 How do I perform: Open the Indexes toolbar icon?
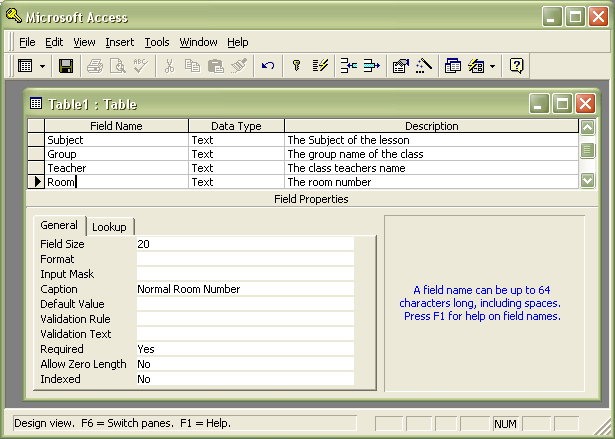(320, 66)
